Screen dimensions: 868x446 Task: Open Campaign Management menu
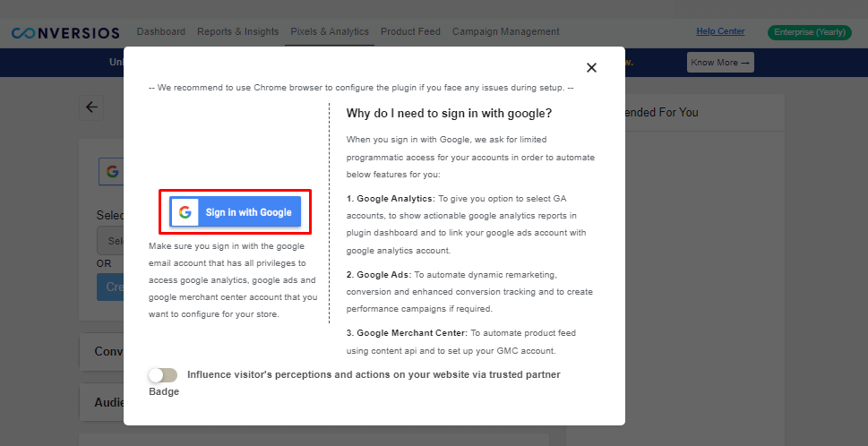click(506, 31)
